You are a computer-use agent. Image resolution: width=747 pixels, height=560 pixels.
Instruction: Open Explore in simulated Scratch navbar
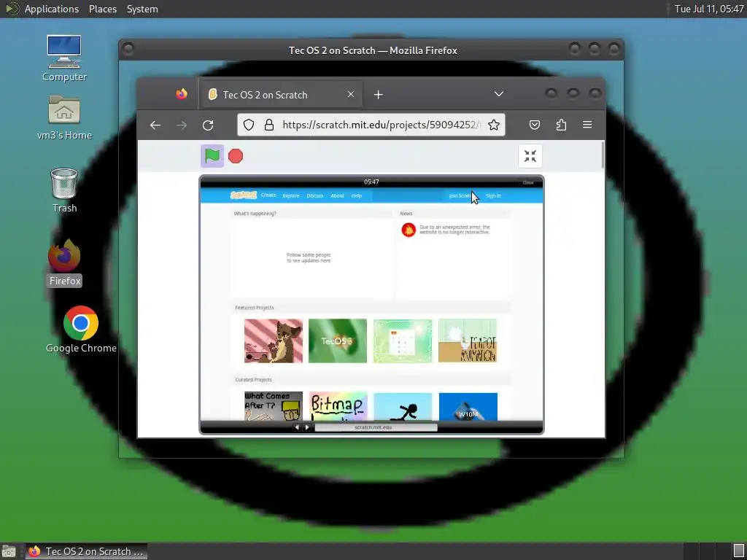(x=290, y=195)
